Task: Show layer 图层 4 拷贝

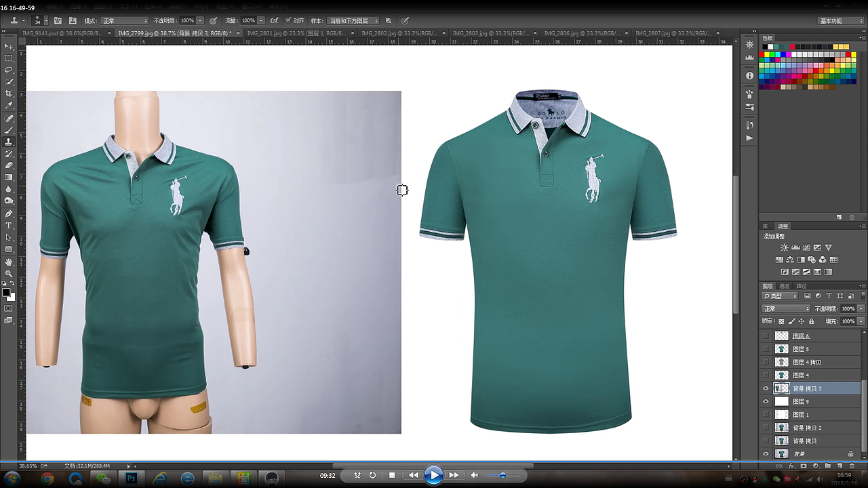Action: 766,362
